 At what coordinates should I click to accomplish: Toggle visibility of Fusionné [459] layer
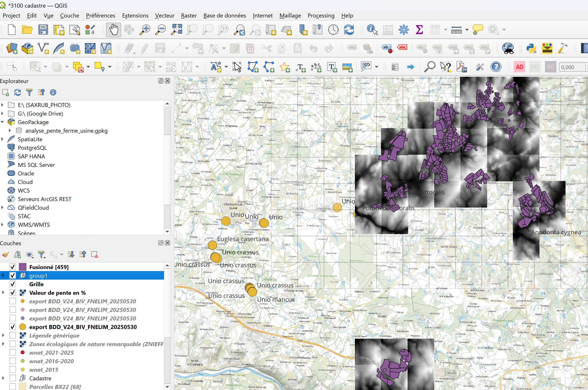click(13, 267)
